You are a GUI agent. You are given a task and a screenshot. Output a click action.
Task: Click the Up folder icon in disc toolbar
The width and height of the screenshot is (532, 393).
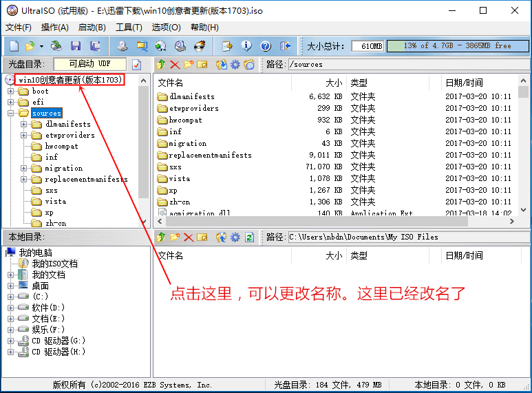pyautogui.click(x=161, y=65)
